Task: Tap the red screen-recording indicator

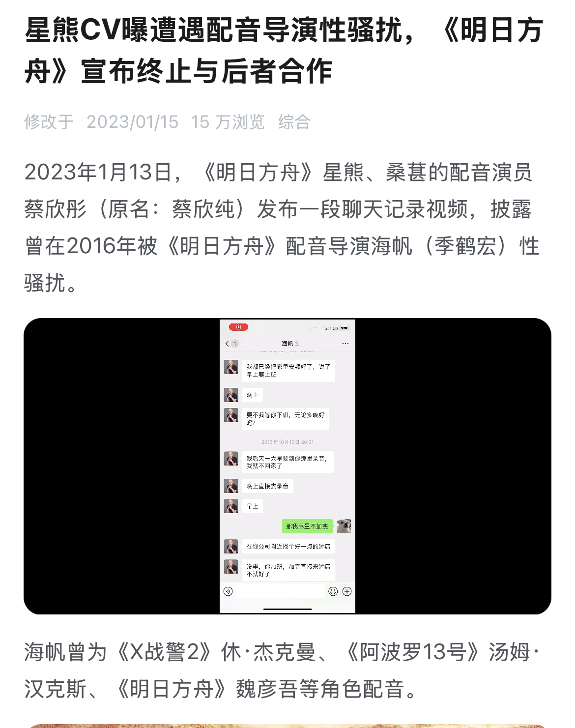Action: [239, 327]
